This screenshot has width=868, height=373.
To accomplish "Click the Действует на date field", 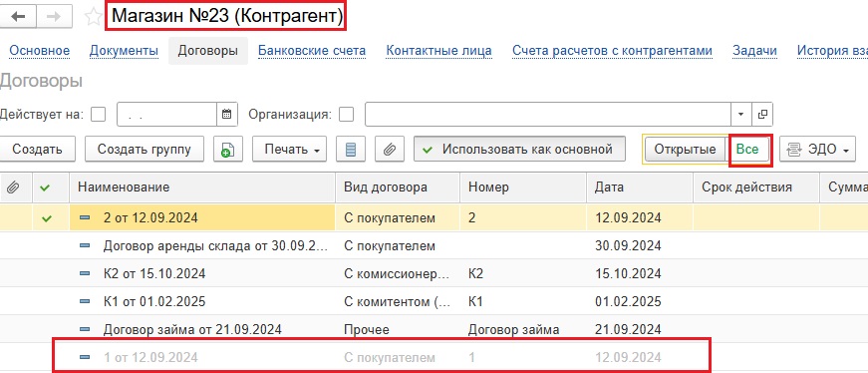I will 166,114.
